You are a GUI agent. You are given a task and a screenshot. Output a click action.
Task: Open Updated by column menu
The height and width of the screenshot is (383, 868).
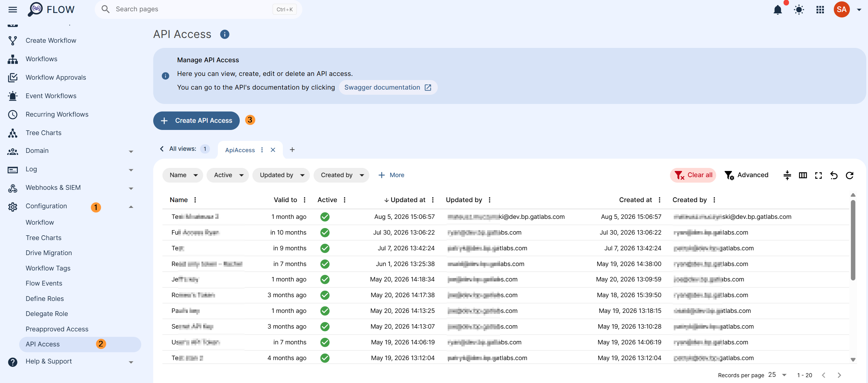(x=489, y=200)
